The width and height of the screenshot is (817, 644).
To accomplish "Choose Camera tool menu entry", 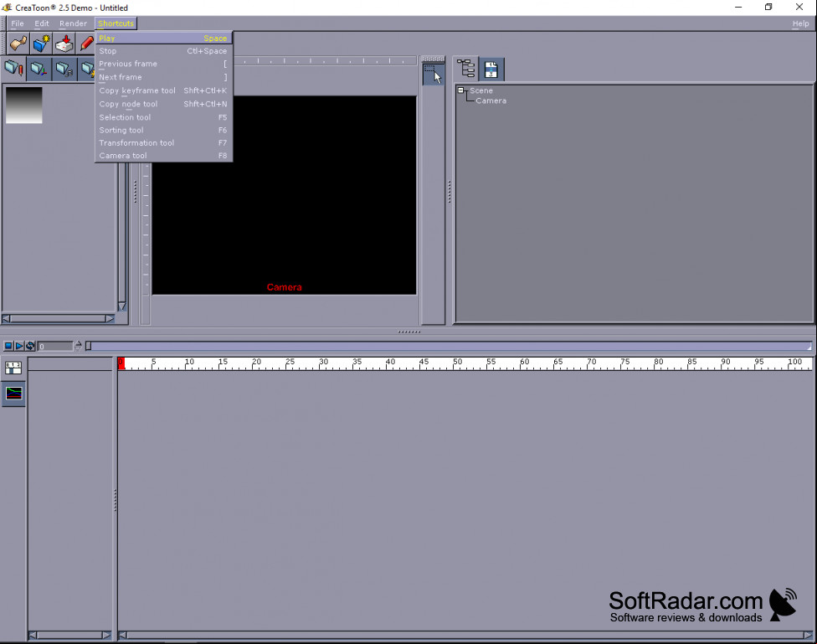I will (163, 156).
